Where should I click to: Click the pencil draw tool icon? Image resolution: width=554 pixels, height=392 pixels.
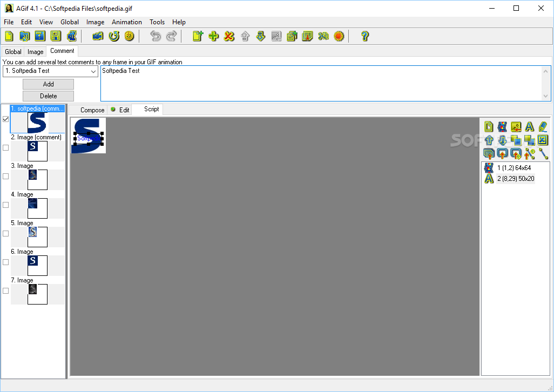click(x=543, y=126)
